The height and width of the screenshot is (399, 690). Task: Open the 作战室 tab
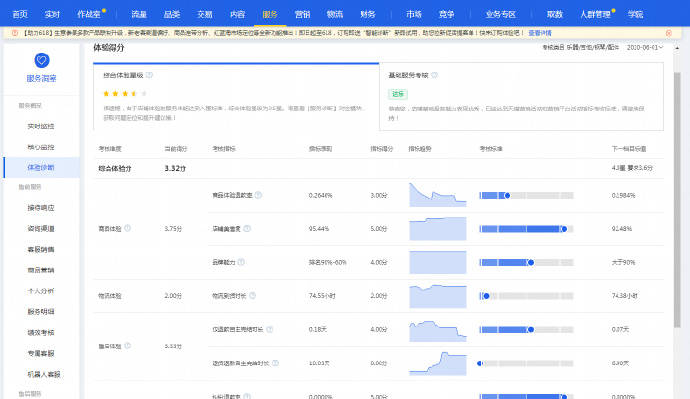[89, 14]
